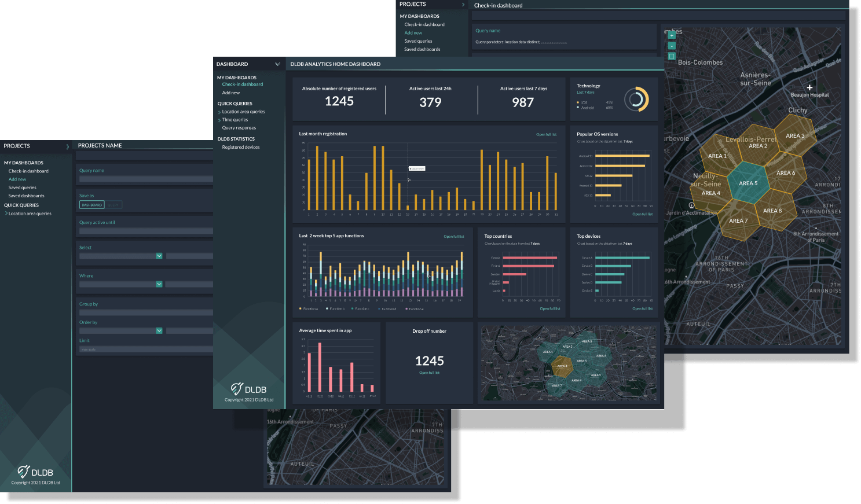Expand Location area queries in projects window
Viewport: 861px width, 504px height.
pos(6,214)
